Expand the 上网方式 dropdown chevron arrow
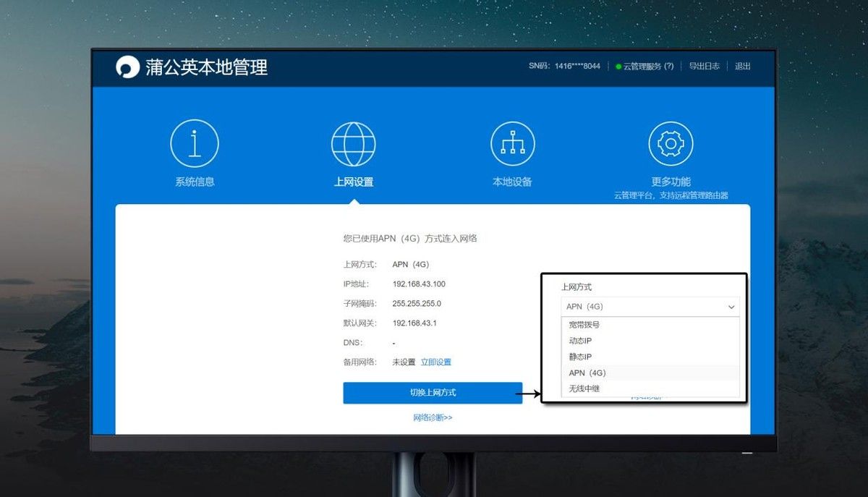This screenshot has width=868, height=497. 731,307
